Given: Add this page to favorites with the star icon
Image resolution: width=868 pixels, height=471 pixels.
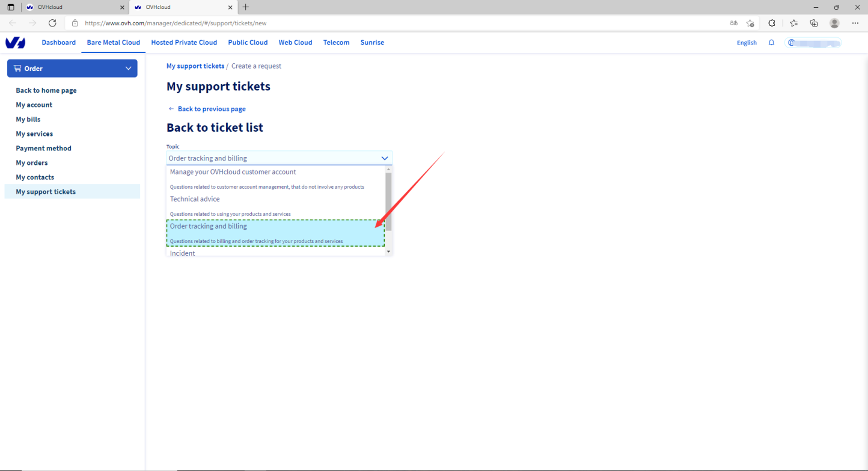Looking at the screenshot, I should pyautogui.click(x=750, y=23).
